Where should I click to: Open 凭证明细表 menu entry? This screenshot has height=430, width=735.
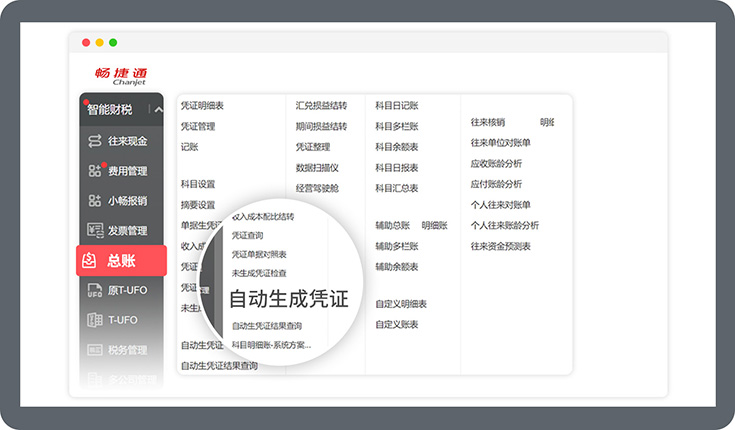point(202,105)
